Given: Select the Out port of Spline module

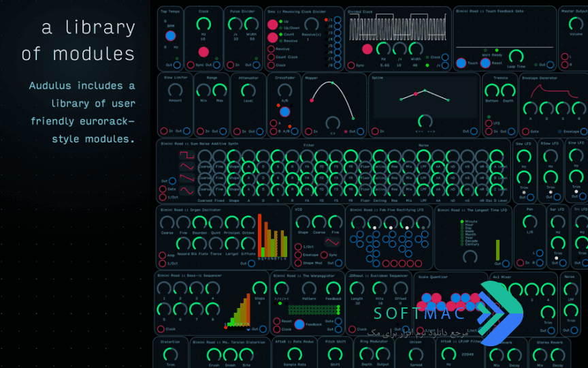Looking at the screenshot, I should point(474,132).
